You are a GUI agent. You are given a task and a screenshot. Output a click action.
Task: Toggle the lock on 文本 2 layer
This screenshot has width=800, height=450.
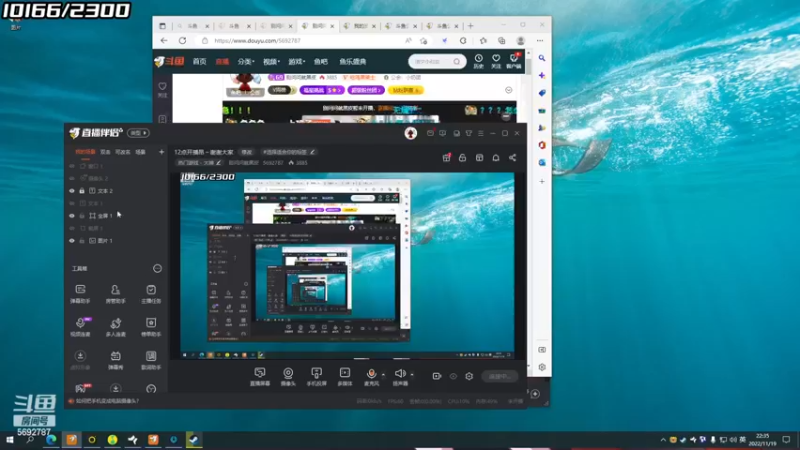click(x=82, y=191)
